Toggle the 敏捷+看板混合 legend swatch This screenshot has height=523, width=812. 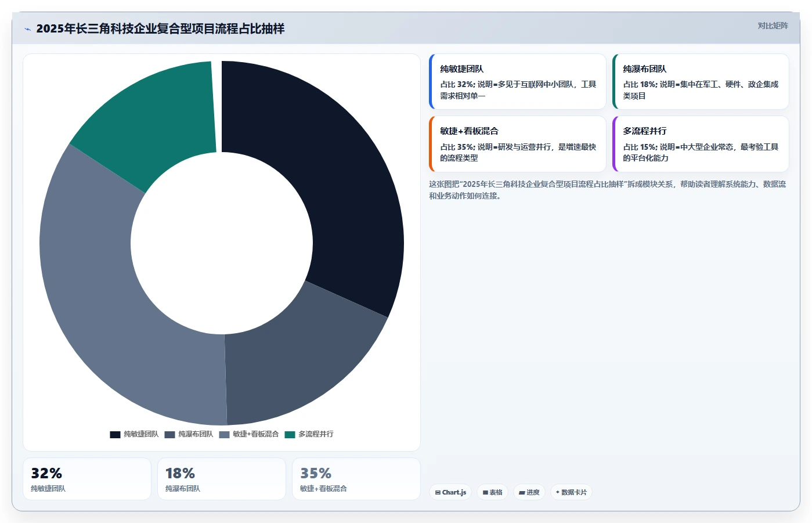[224, 434]
